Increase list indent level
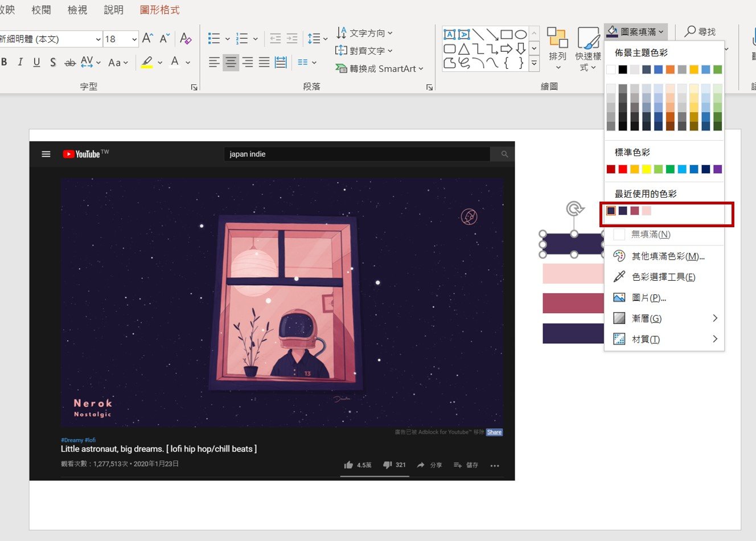Image resolution: width=756 pixels, height=541 pixels. pyautogui.click(x=292, y=38)
